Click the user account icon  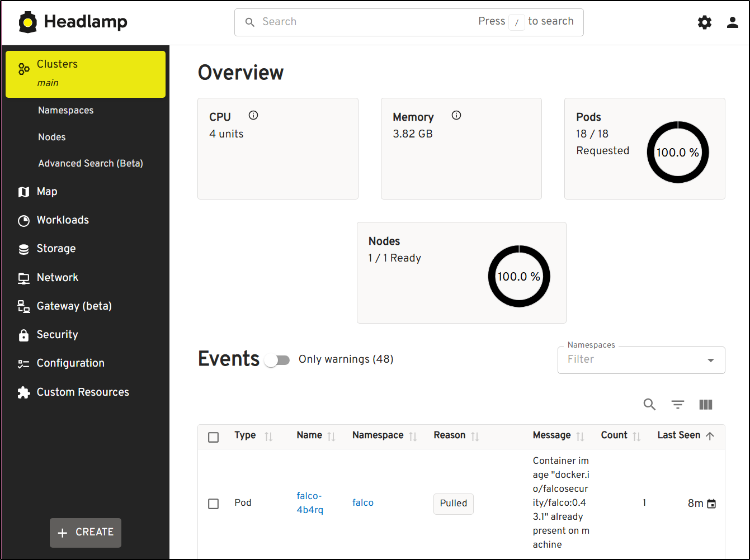[x=733, y=22]
